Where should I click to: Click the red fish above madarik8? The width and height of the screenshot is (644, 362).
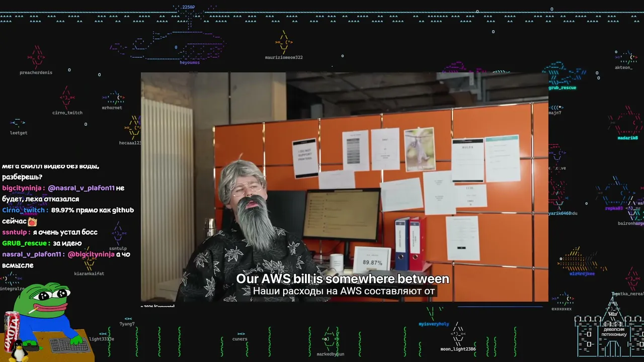point(625,121)
